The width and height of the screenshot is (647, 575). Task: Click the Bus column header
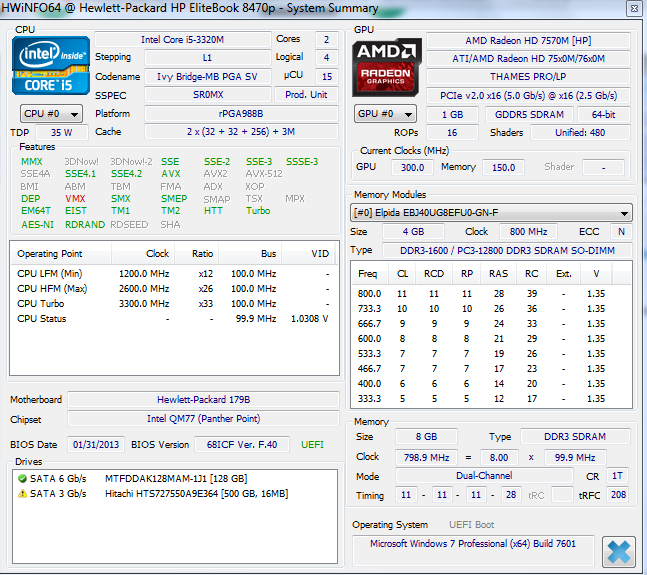(x=250, y=254)
